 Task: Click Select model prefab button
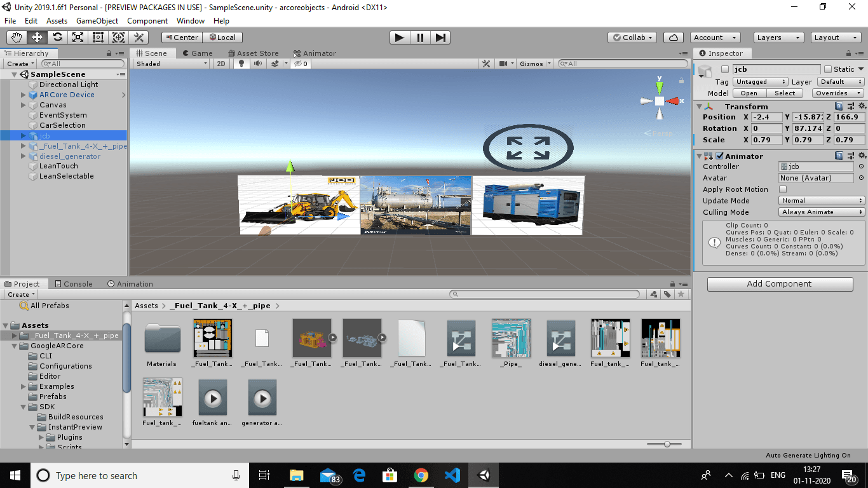785,93
